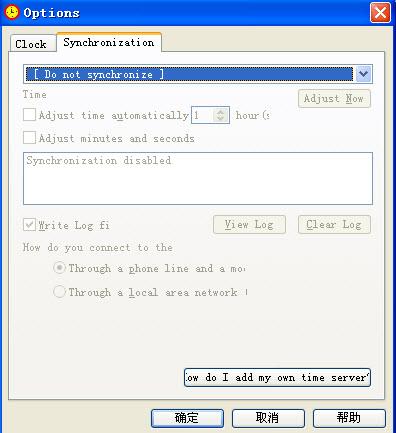Viewport: 396px width, 433px height.
Task: Expand the time server dropdown arrow
Action: [363, 74]
